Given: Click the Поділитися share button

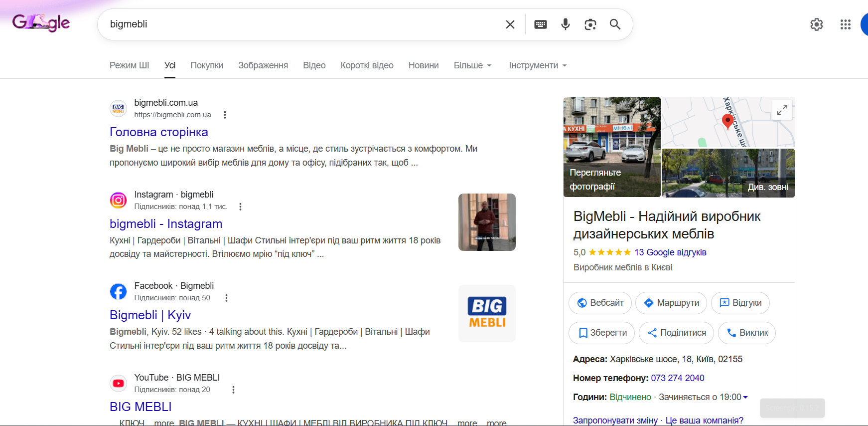Looking at the screenshot, I should (x=676, y=333).
